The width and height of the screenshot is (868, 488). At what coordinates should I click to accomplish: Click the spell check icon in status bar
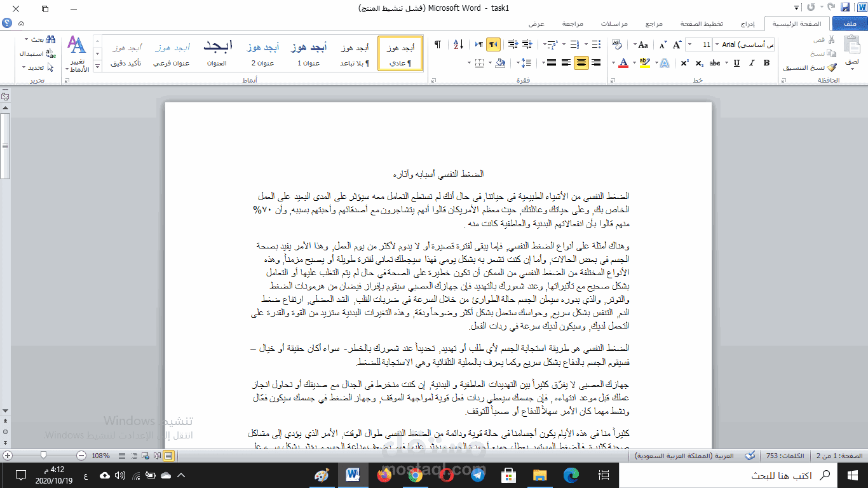point(750,455)
